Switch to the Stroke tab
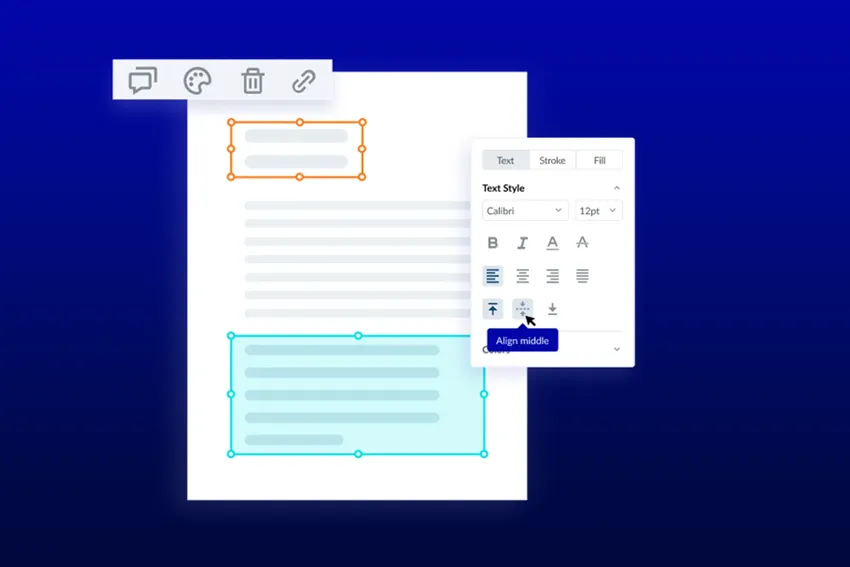Screen dimensions: 850x567 (552, 160)
